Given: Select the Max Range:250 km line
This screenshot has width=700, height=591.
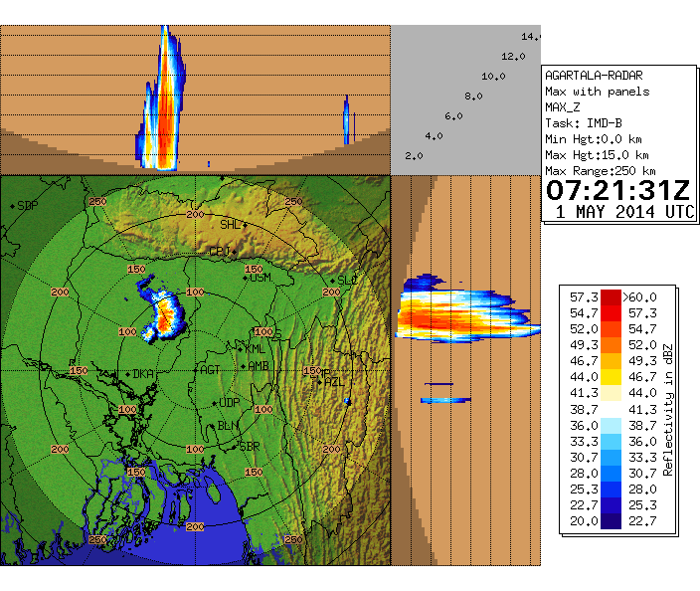Looking at the screenshot, I should click(601, 171).
